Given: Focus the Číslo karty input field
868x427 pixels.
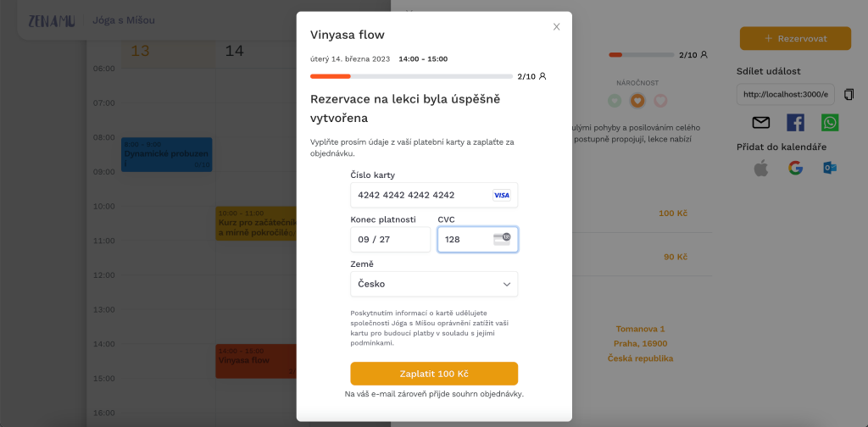Looking at the screenshot, I should pyautogui.click(x=434, y=195).
